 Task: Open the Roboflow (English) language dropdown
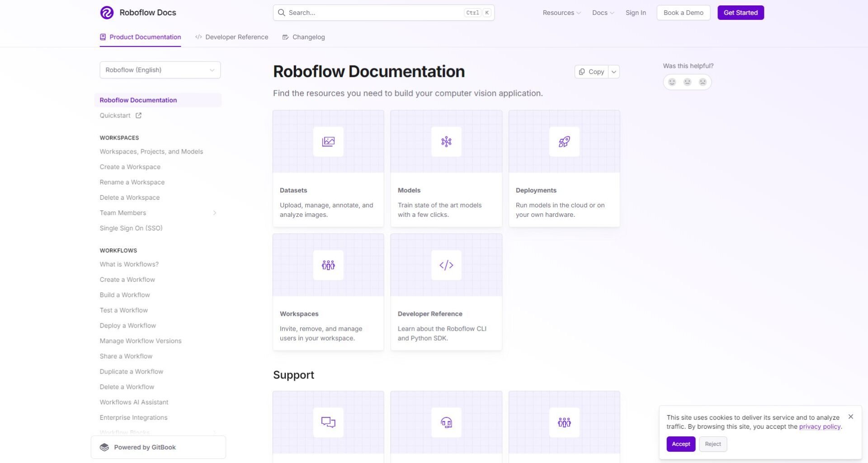point(160,70)
